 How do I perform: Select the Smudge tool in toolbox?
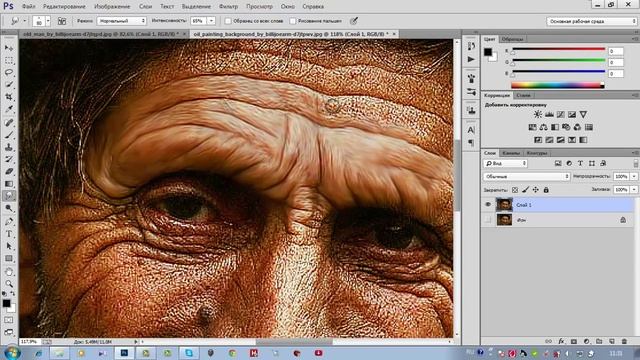coord(9,196)
